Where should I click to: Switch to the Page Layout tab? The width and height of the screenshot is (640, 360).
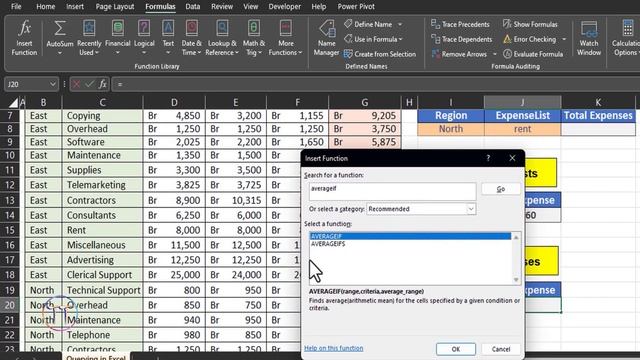click(x=115, y=7)
